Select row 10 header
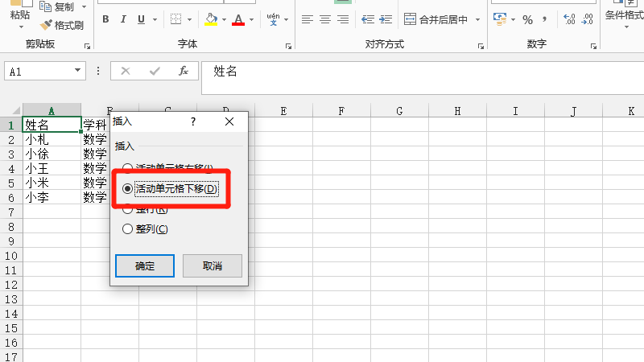The width and height of the screenshot is (644, 362). [x=11, y=256]
